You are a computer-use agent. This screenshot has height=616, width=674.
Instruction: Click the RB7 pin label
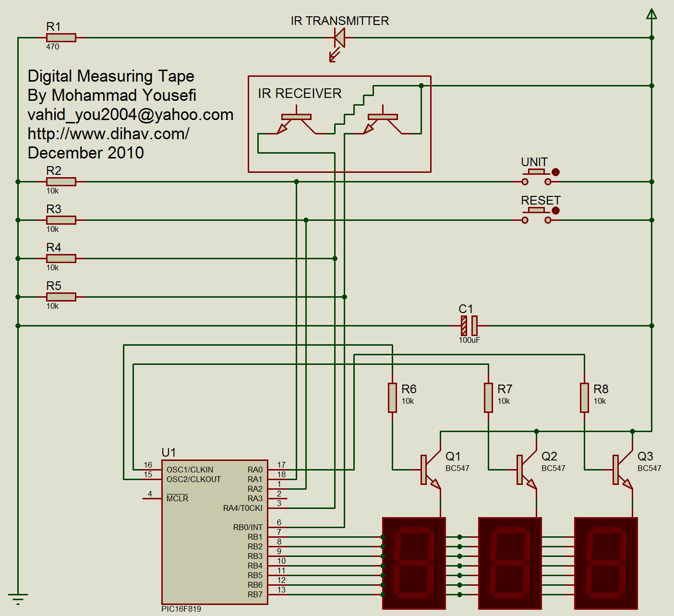click(x=255, y=594)
